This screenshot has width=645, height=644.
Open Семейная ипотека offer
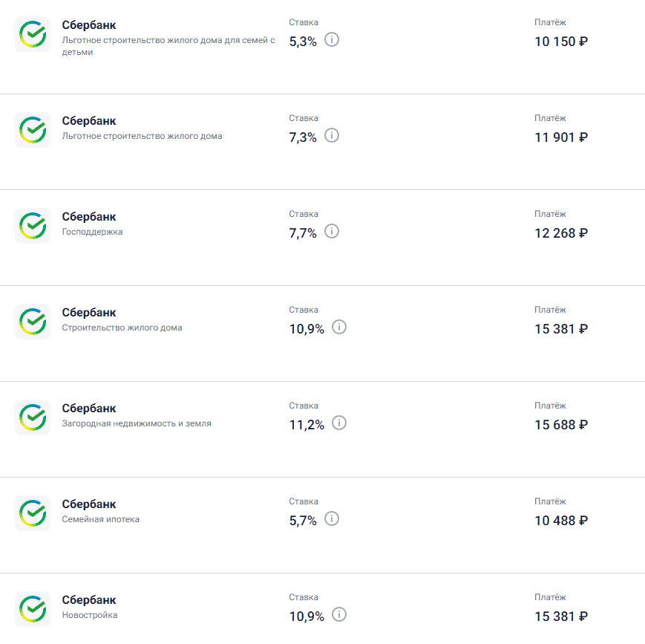100,519
